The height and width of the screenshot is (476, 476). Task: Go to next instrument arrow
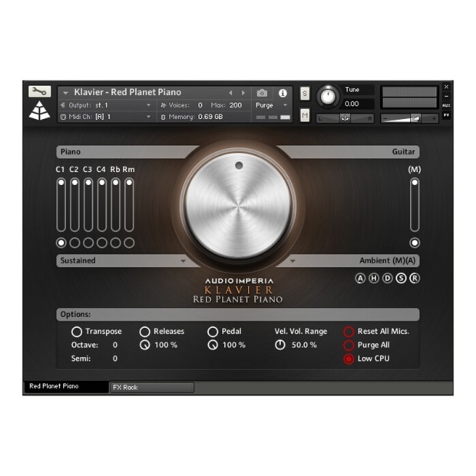243,93
